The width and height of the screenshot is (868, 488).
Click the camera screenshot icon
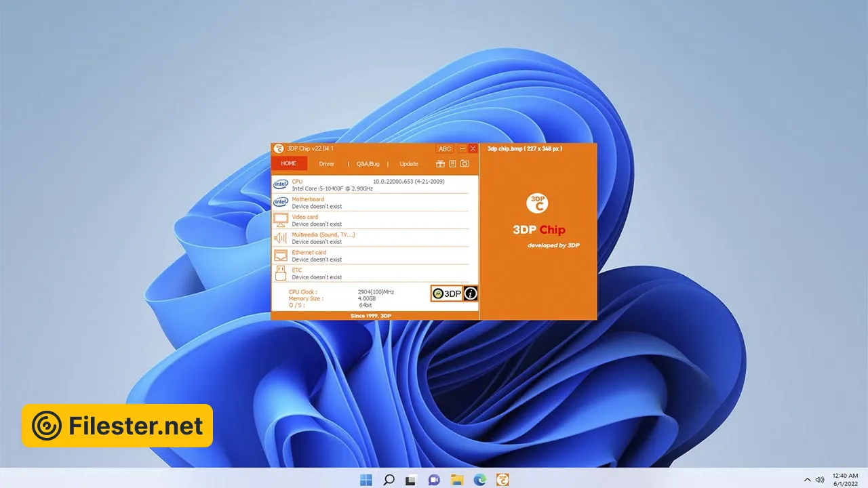tap(465, 164)
